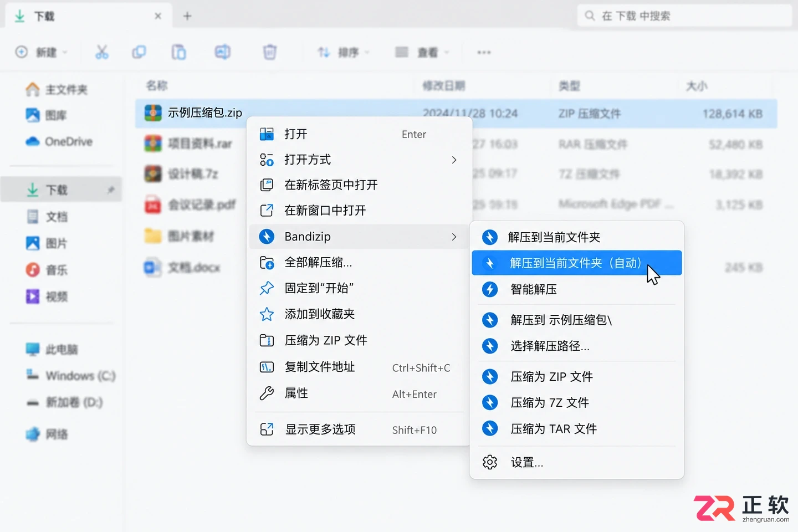Choose 智能解压 from the submenu

point(577,289)
